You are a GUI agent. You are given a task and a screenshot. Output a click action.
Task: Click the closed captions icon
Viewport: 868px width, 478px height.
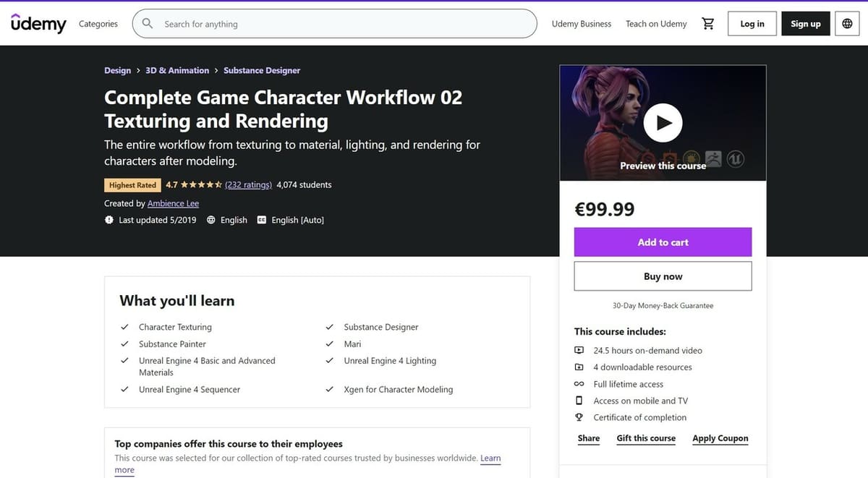tap(262, 220)
